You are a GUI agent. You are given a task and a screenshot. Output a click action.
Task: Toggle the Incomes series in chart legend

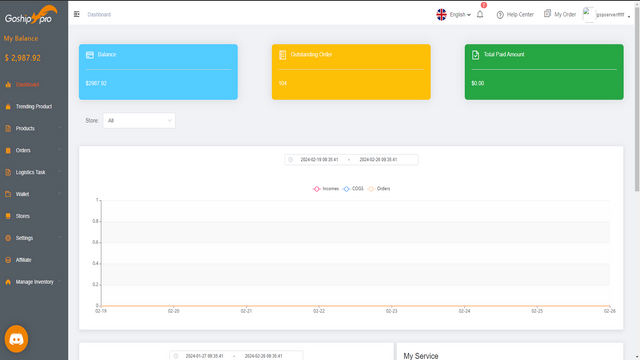tap(326, 189)
